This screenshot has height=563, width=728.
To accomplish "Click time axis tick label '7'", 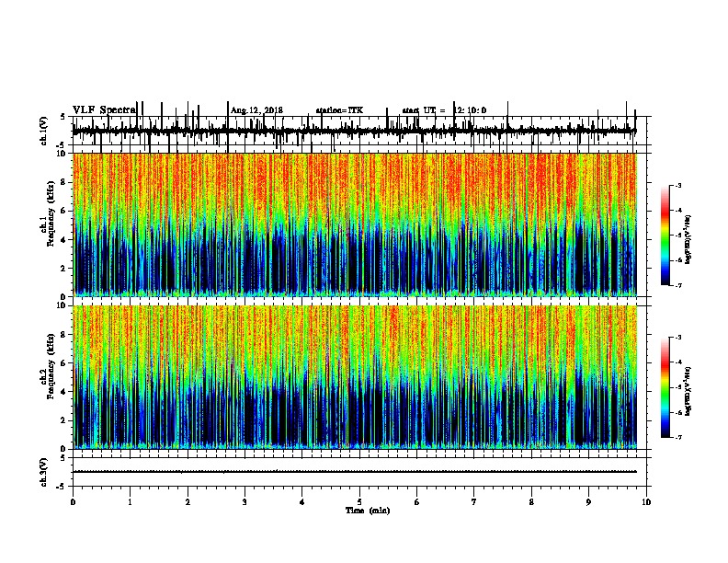I will (474, 501).
